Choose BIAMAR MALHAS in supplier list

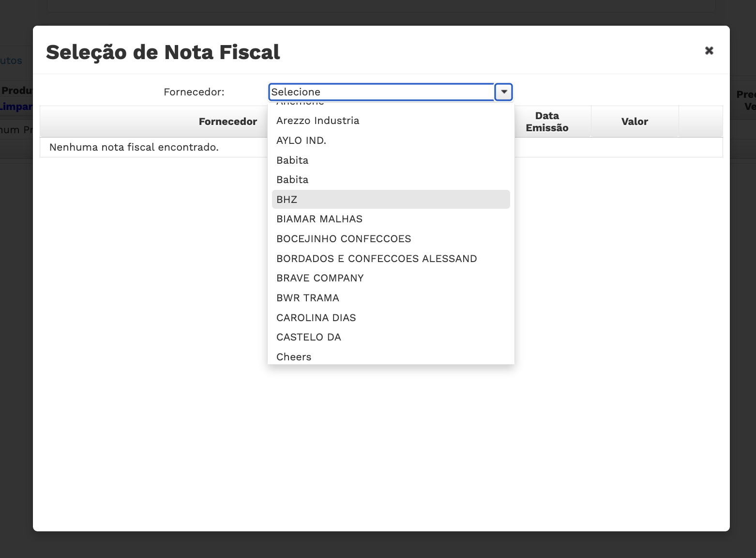pyautogui.click(x=319, y=219)
